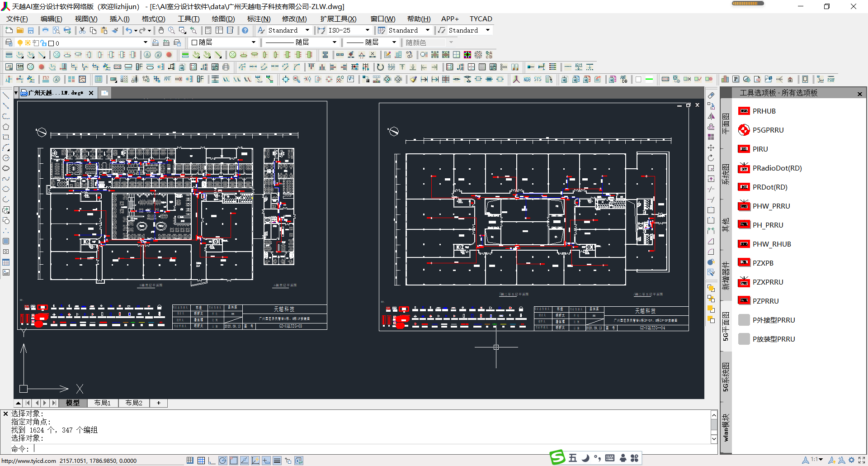Open the undo history dropdown arrow
This screenshot has width=868, height=466.
[136, 30]
